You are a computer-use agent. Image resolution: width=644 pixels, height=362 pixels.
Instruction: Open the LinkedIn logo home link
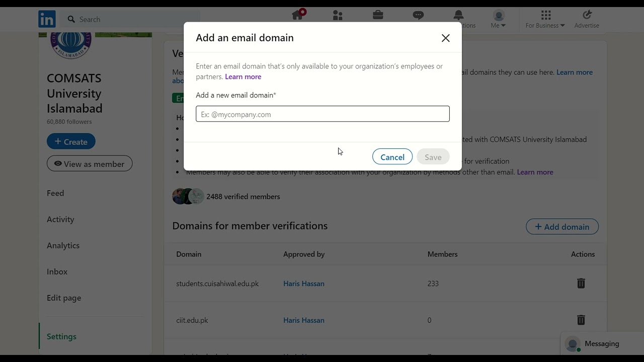(47, 19)
